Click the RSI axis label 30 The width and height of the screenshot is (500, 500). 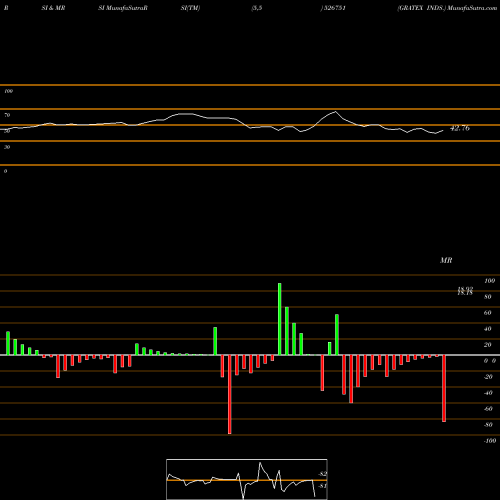(x=7, y=147)
